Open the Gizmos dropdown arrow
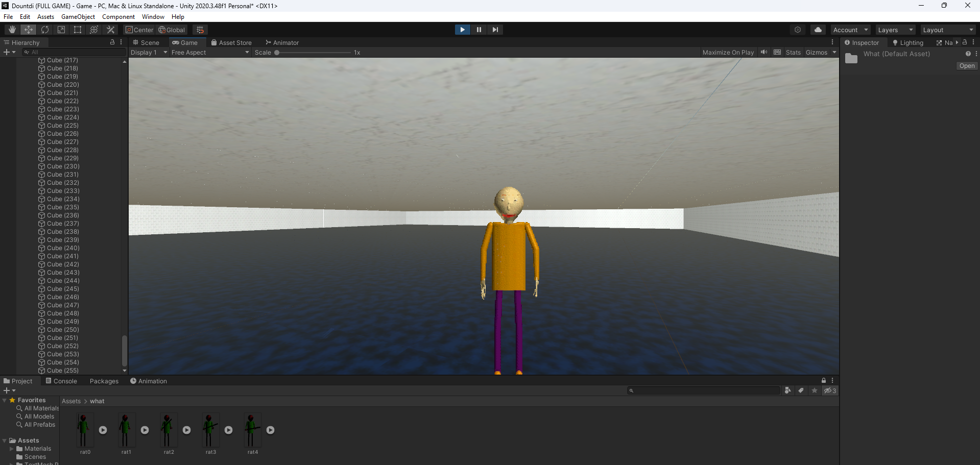The width and height of the screenshot is (980, 465). 834,52
